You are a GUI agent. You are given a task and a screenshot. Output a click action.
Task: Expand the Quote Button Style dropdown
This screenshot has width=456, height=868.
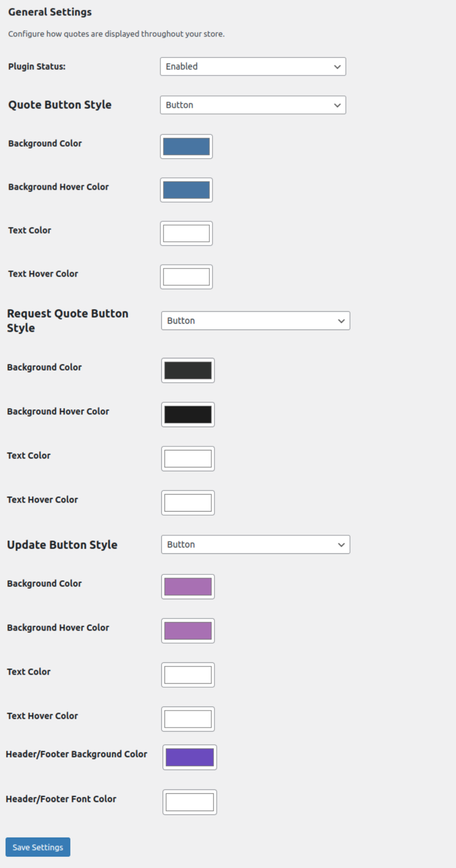(252, 105)
